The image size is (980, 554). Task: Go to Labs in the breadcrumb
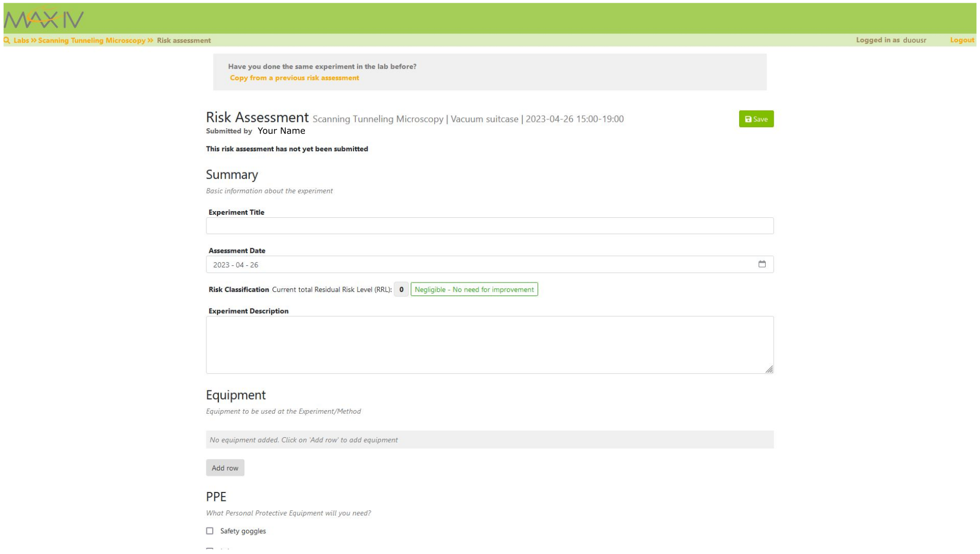(21, 40)
